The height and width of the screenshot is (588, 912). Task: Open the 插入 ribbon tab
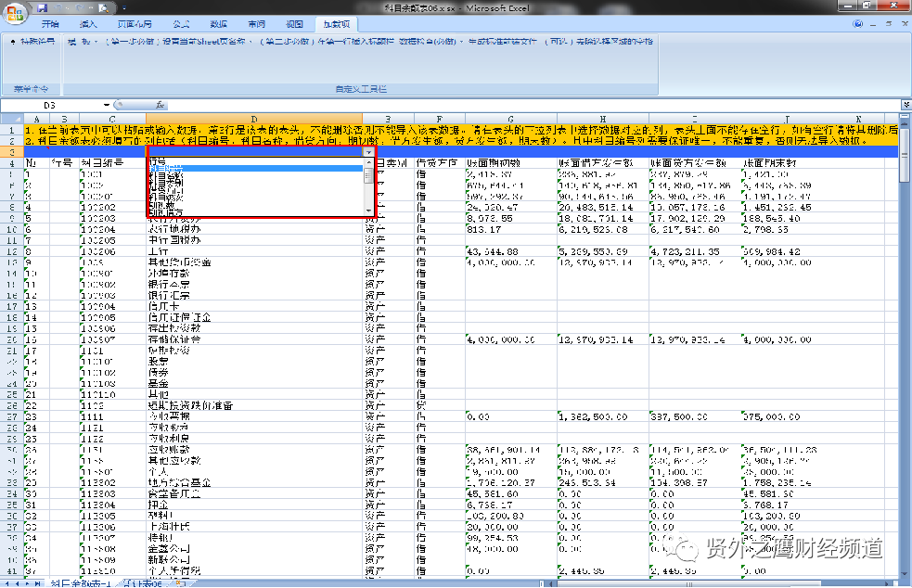88,24
